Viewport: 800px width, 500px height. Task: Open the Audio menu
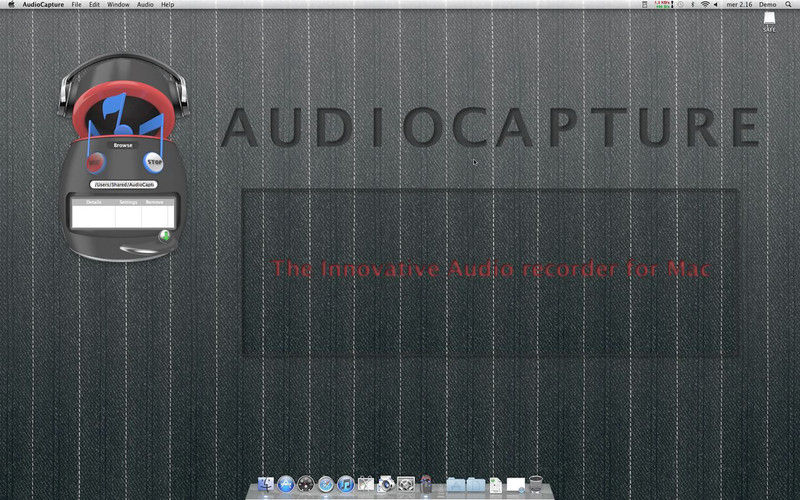tap(145, 4)
